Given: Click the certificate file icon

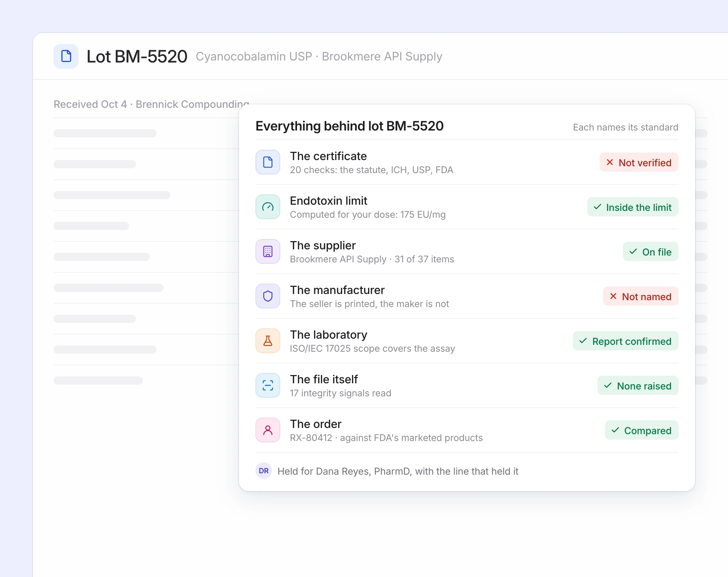Looking at the screenshot, I should (x=268, y=162).
